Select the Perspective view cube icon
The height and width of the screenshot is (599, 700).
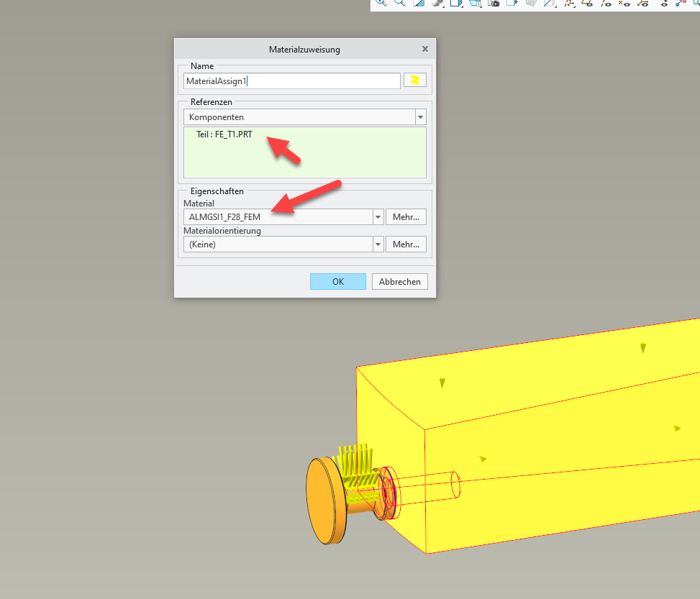coord(532,4)
